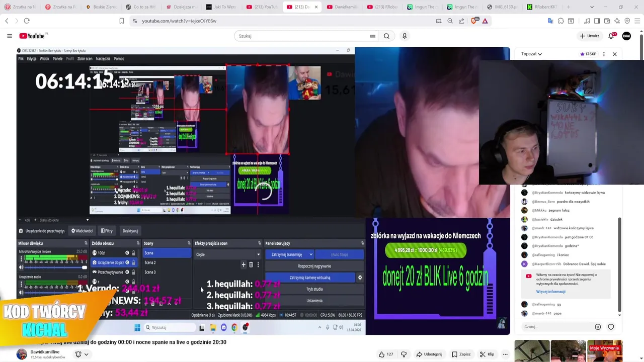Start voice search with the microphone icon
644x362 pixels.
click(405, 36)
